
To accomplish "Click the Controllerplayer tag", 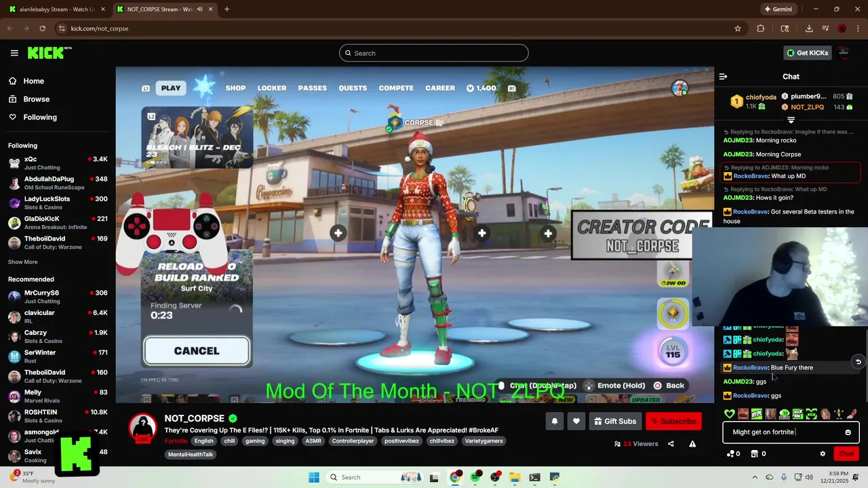I will [x=353, y=441].
